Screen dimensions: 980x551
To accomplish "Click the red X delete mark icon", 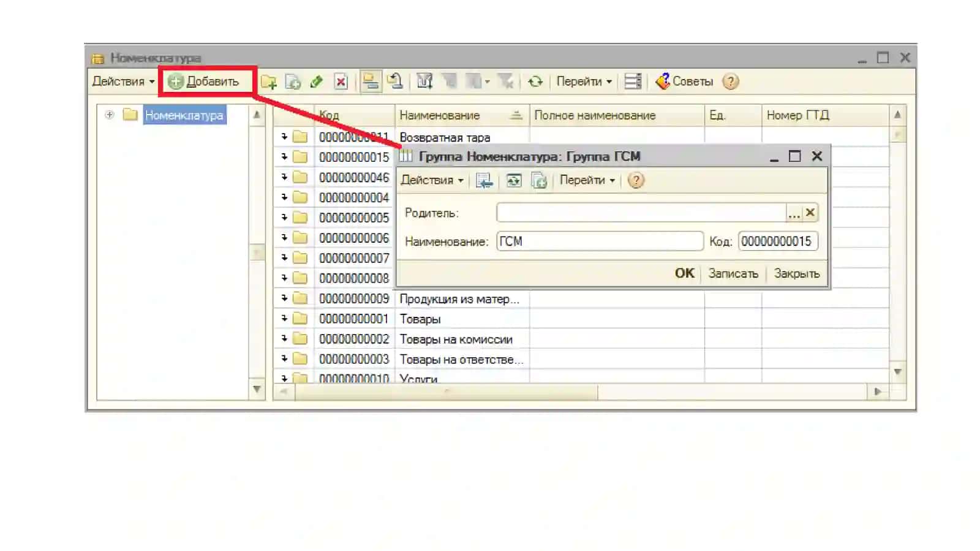I will pyautogui.click(x=341, y=82).
